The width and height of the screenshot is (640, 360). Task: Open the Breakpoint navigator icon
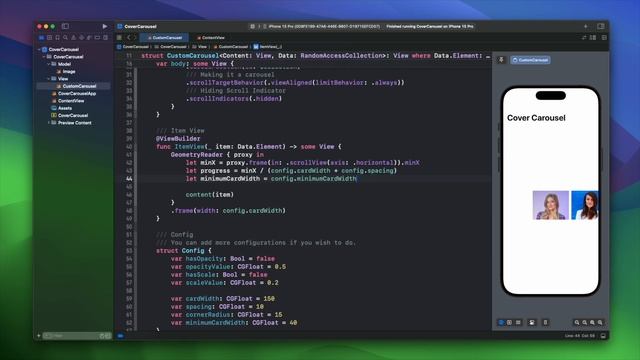click(x=97, y=38)
